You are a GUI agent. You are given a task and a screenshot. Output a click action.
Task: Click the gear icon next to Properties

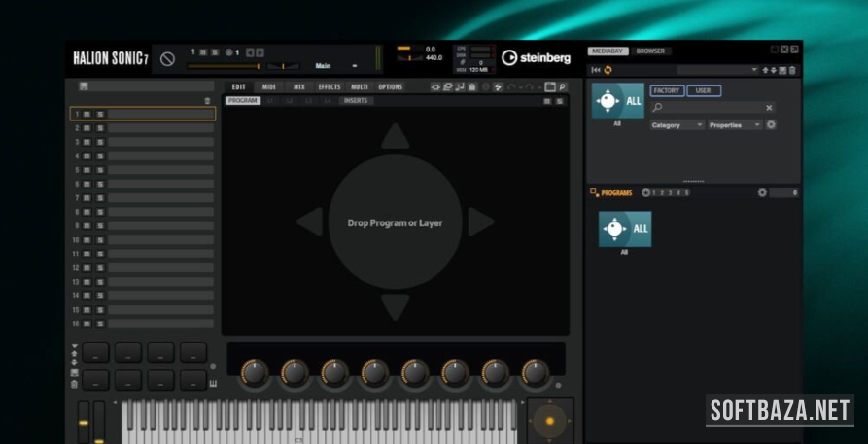[x=771, y=124]
